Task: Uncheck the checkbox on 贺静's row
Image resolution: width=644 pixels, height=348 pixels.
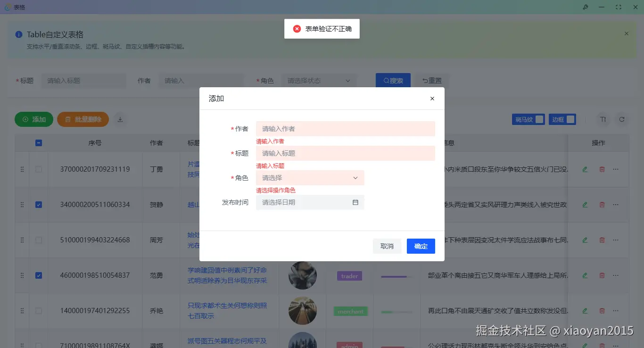Action: click(39, 205)
